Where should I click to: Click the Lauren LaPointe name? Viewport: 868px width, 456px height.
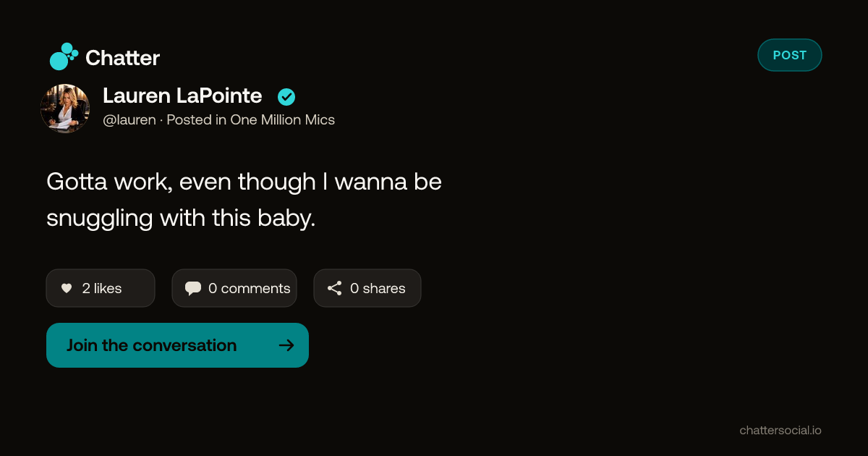click(182, 96)
